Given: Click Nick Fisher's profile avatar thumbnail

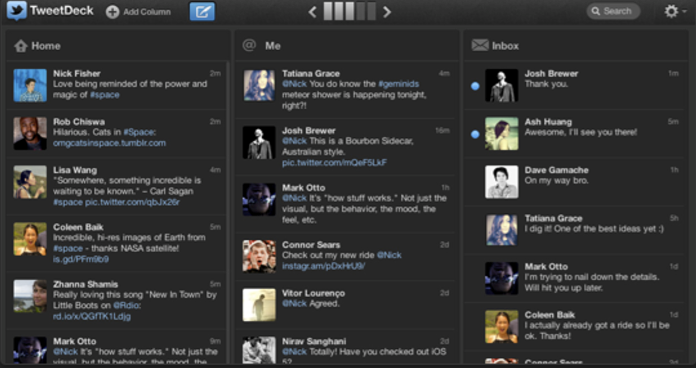Looking at the screenshot, I should 30,85.
